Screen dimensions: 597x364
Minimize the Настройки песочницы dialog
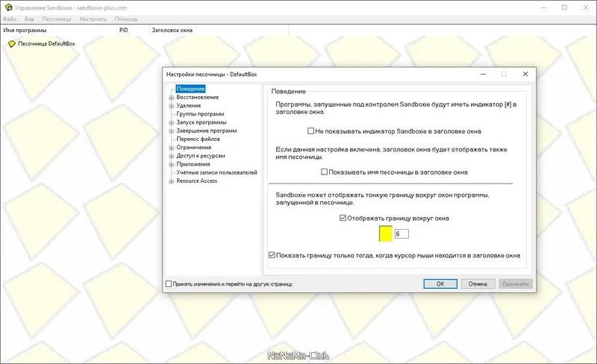(483, 74)
